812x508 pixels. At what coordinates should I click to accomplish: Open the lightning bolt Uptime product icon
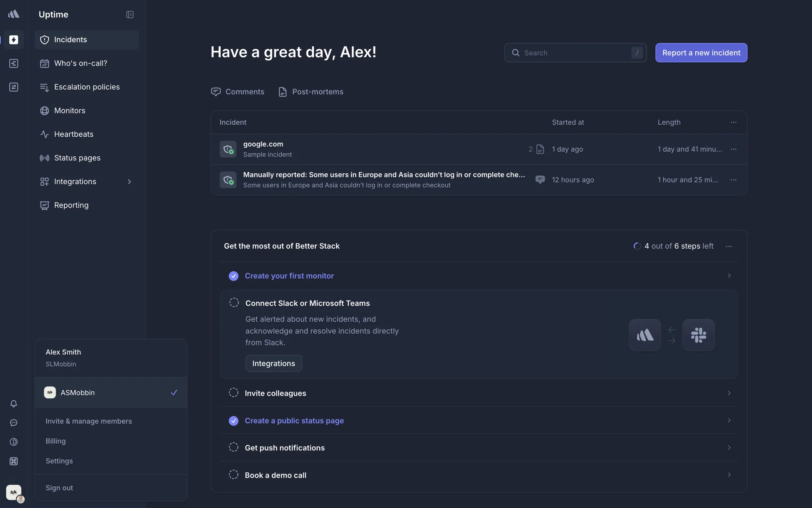click(x=14, y=40)
